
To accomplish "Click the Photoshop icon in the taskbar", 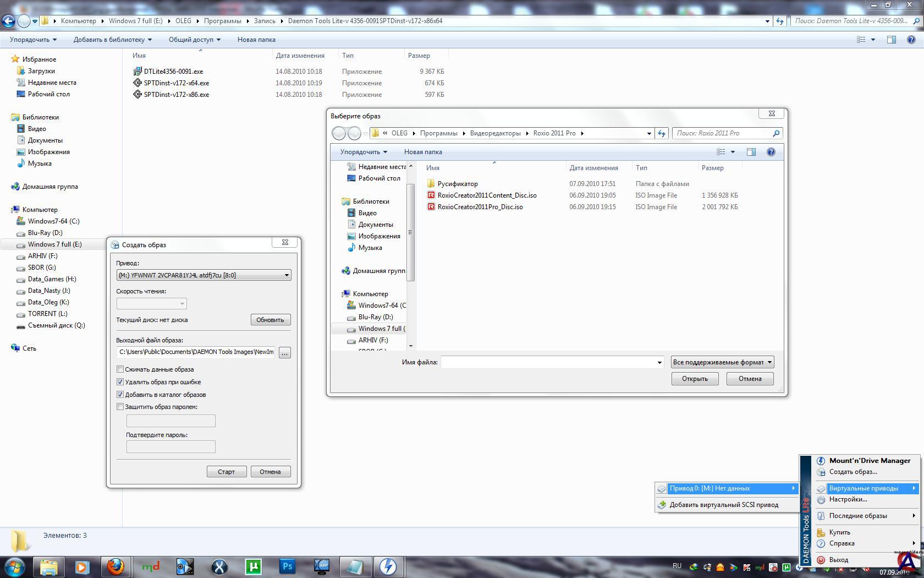I will (287, 566).
